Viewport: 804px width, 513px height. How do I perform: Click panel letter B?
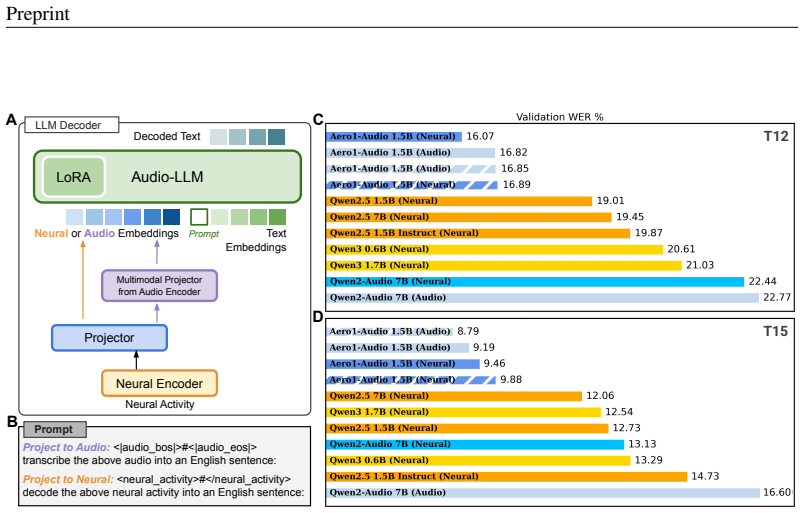[x=12, y=421]
